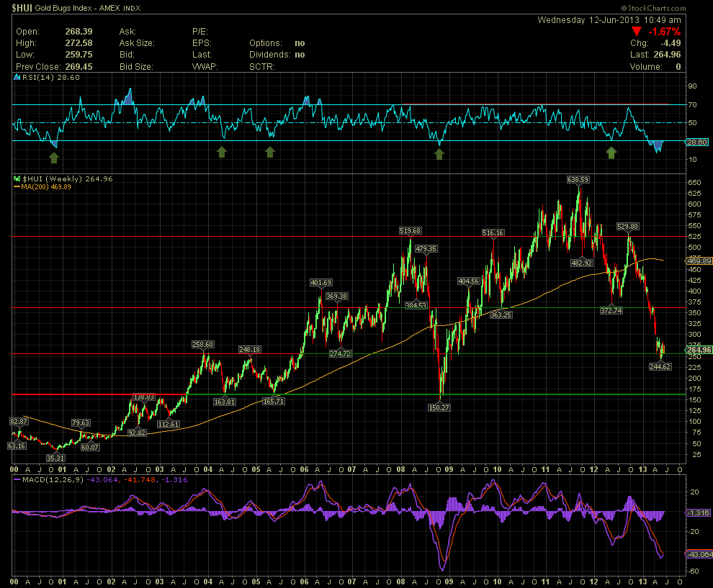The width and height of the screenshot is (713, 588).
Task: Click the green RSI arrow below 2009 low
Action: (439, 152)
